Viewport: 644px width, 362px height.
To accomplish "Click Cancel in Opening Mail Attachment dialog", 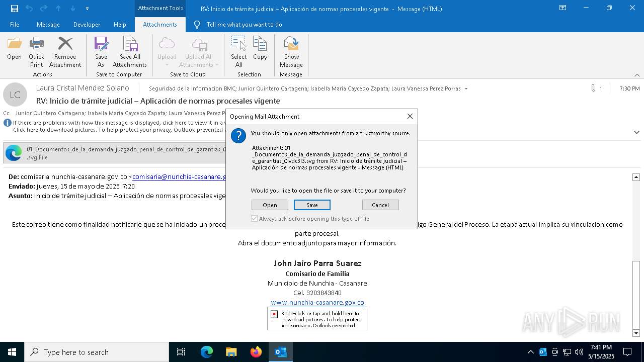I will tap(380, 205).
